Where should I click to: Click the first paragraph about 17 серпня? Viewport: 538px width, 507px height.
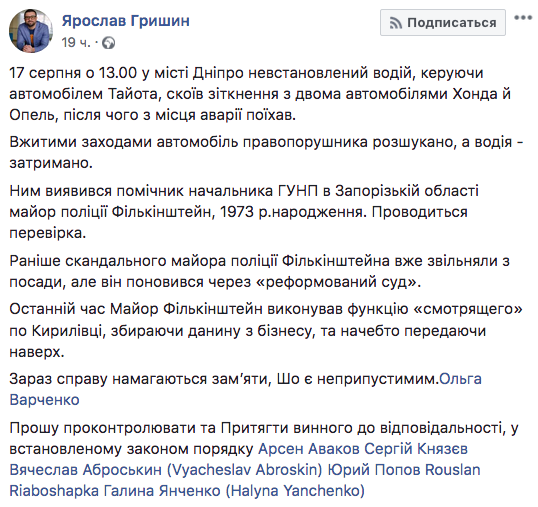[x=260, y=94]
